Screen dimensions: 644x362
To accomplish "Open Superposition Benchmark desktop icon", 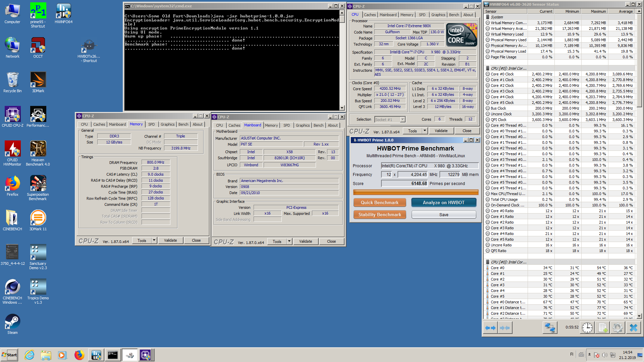I will [x=38, y=188].
